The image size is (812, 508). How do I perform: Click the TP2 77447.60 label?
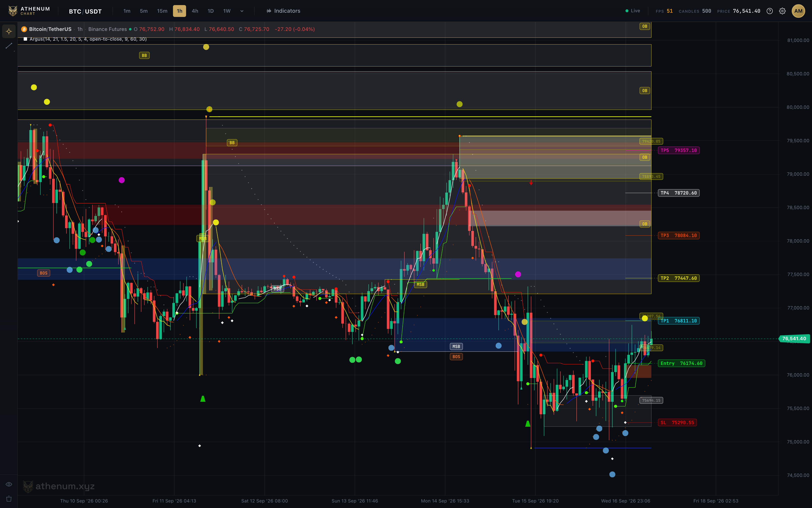(x=678, y=278)
